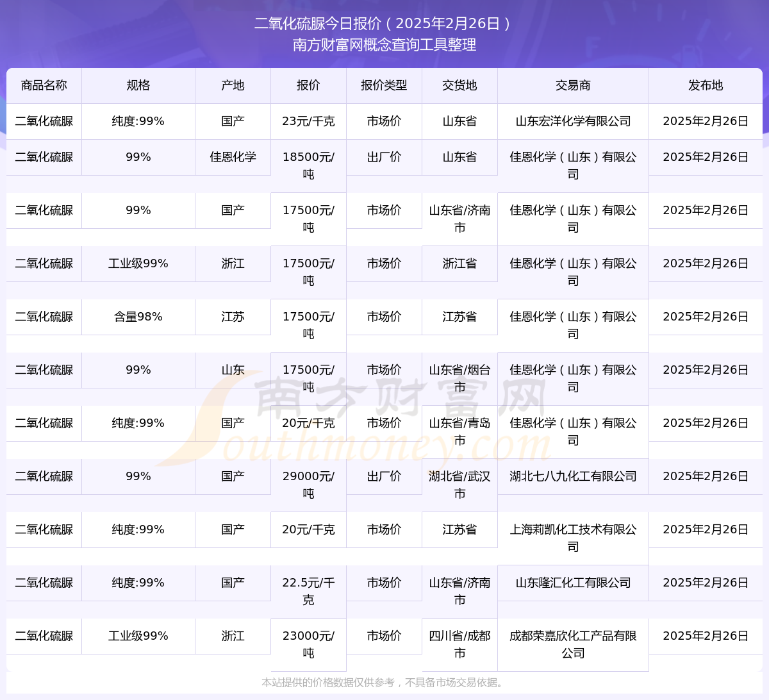Click origin cell 江苏
Viewport: 769px width, 700px height.
[x=233, y=317]
